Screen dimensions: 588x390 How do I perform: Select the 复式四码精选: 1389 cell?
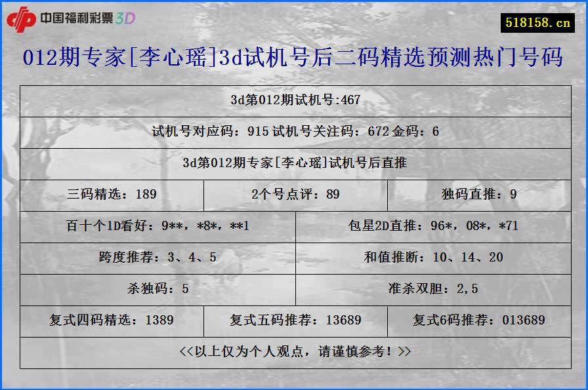(113, 321)
